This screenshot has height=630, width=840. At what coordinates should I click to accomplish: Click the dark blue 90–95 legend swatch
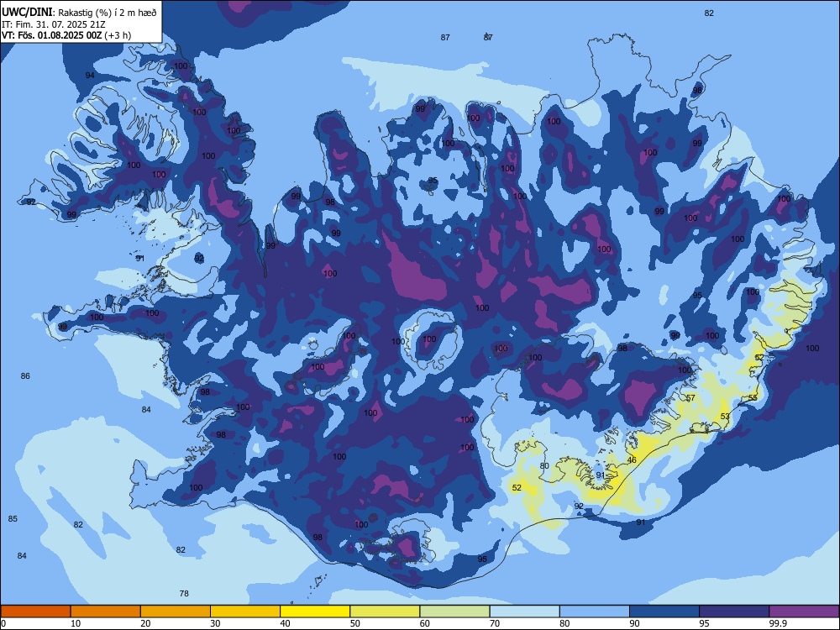664,612
